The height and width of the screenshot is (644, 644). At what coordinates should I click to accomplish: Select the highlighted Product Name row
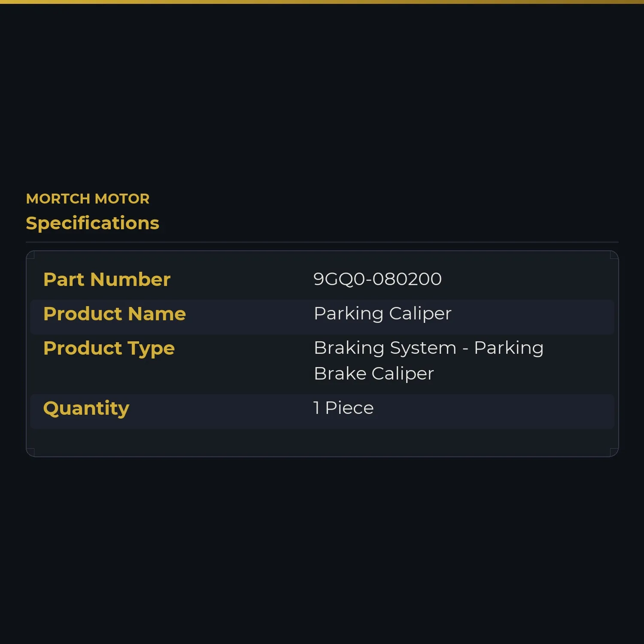point(322,317)
